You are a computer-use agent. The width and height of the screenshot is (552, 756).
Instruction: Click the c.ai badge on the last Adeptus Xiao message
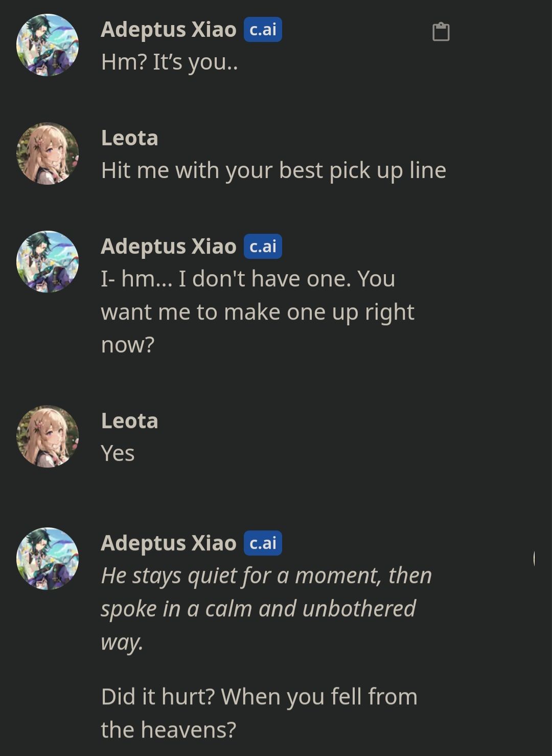tap(263, 544)
